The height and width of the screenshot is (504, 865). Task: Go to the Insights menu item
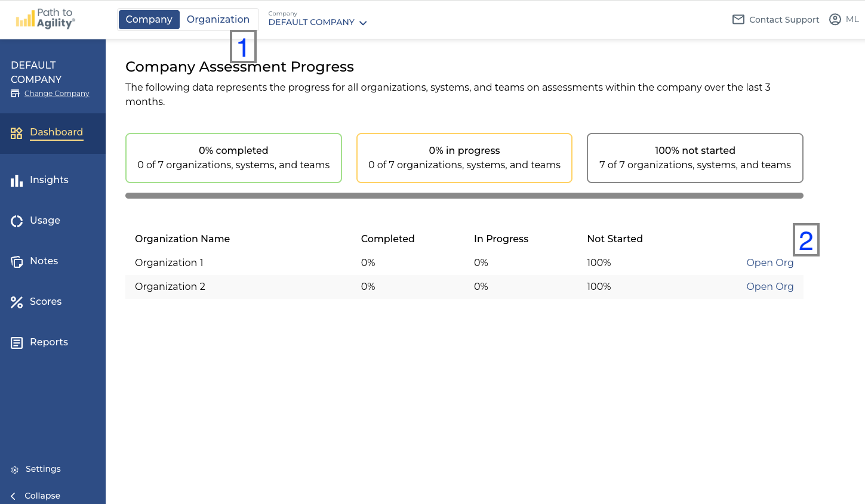(49, 180)
